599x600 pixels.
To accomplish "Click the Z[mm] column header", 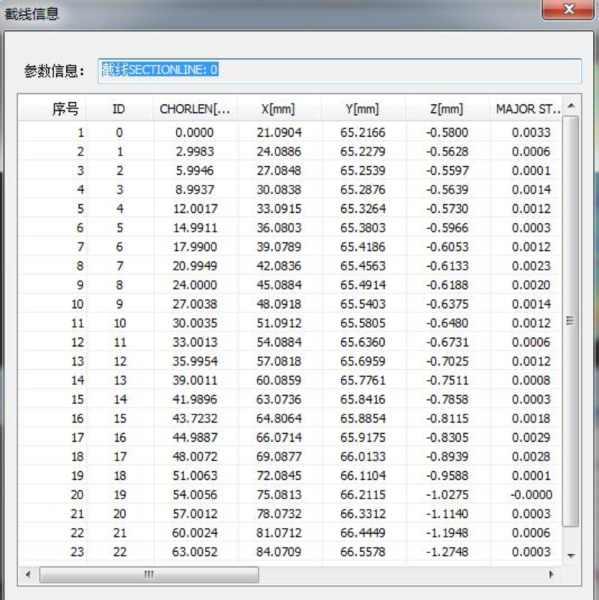I will (447, 109).
